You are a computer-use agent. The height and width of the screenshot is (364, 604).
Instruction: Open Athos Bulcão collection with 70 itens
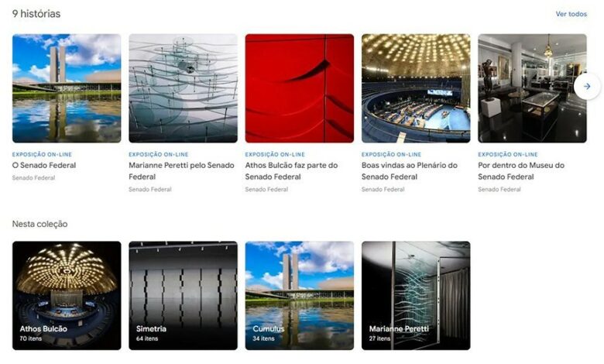[67, 295]
